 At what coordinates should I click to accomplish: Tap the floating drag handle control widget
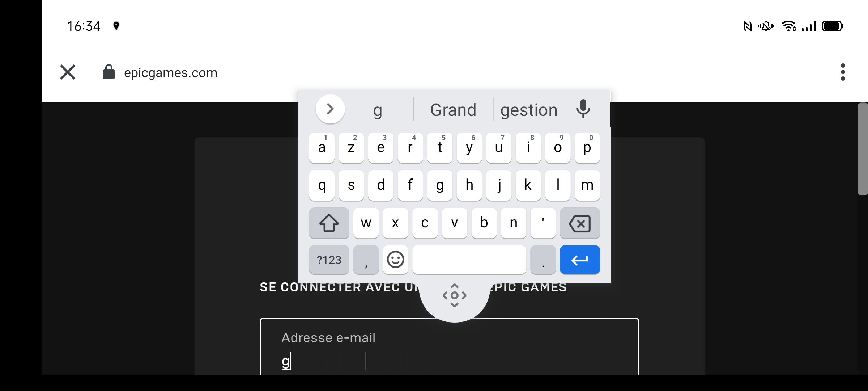point(454,295)
